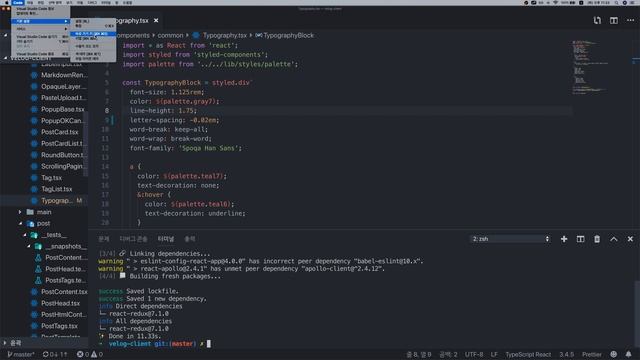The image size is (640, 360).
Task: Open the 2: zsh terminal selector dropdown
Action: click(x=510, y=239)
